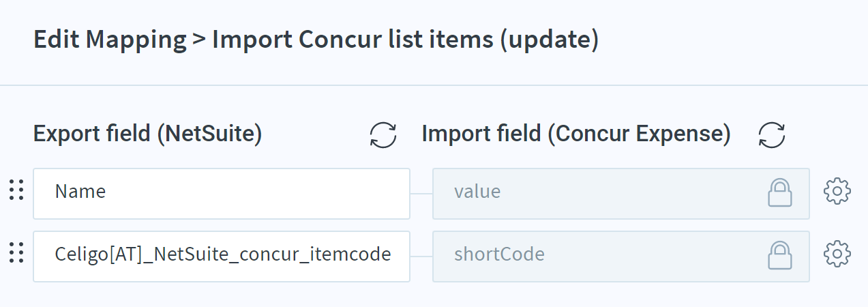868x307 pixels.
Task: Refresh the NetSuite export fields list
Action: 383,134
